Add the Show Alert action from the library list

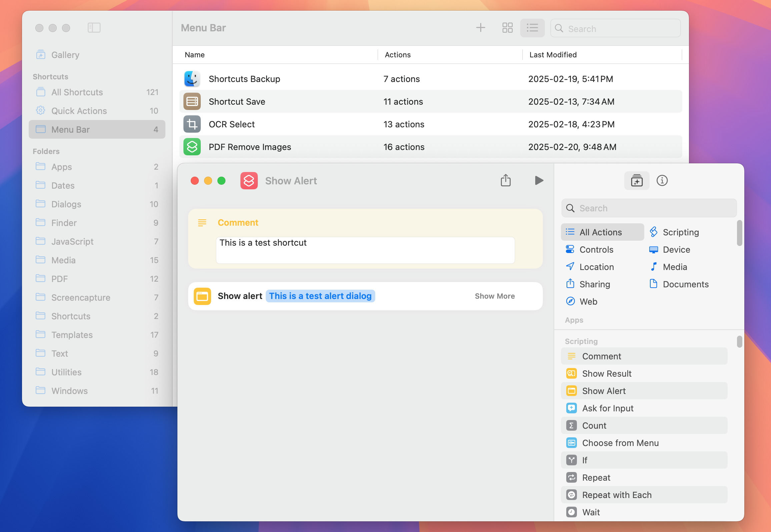(x=644, y=391)
